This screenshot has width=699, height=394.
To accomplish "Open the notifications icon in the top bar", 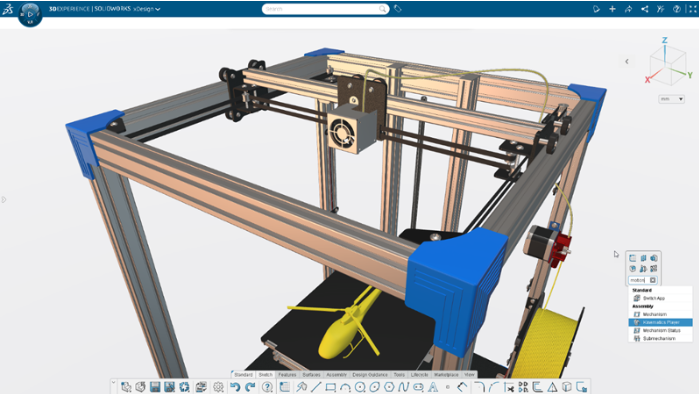I will click(596, 9).
